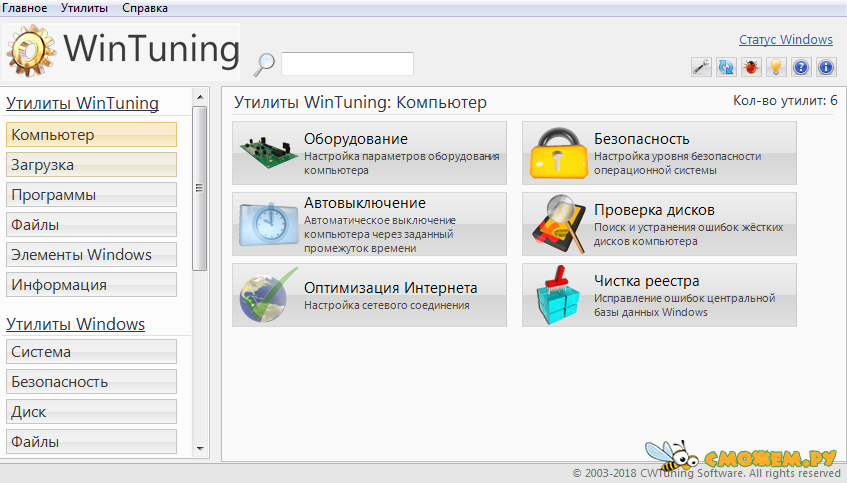Click the globe Оптимизация Интернета icon

268,294
